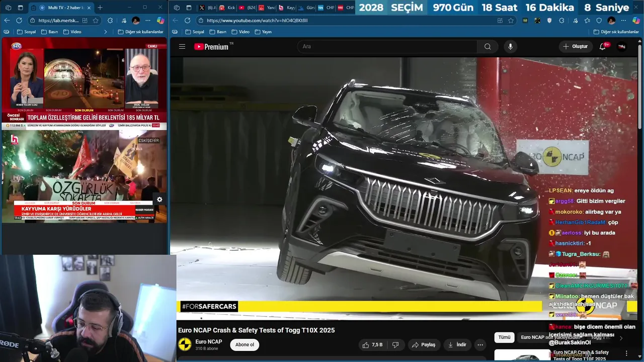Click the Togg T10X video player

[x=404, y=188]
